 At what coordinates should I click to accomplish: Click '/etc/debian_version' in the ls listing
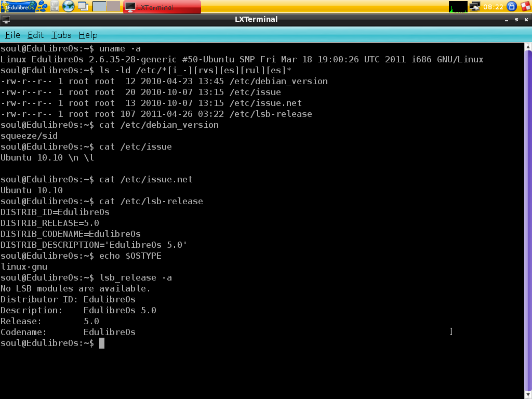click(278, 81)
